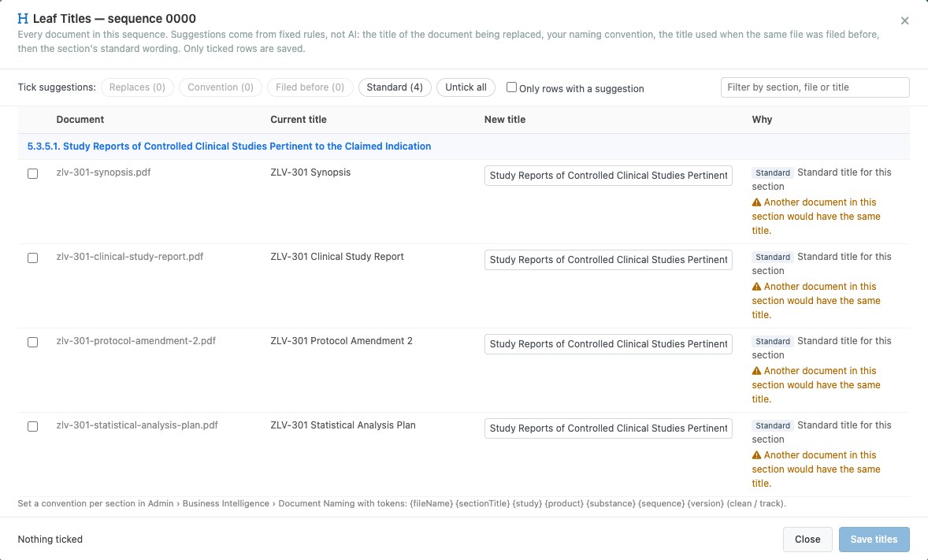The height and width of the screenshot is (560, 928).
Task: Click warning icon in zlv-301-synopsis.pdf row
Action: 756,202
